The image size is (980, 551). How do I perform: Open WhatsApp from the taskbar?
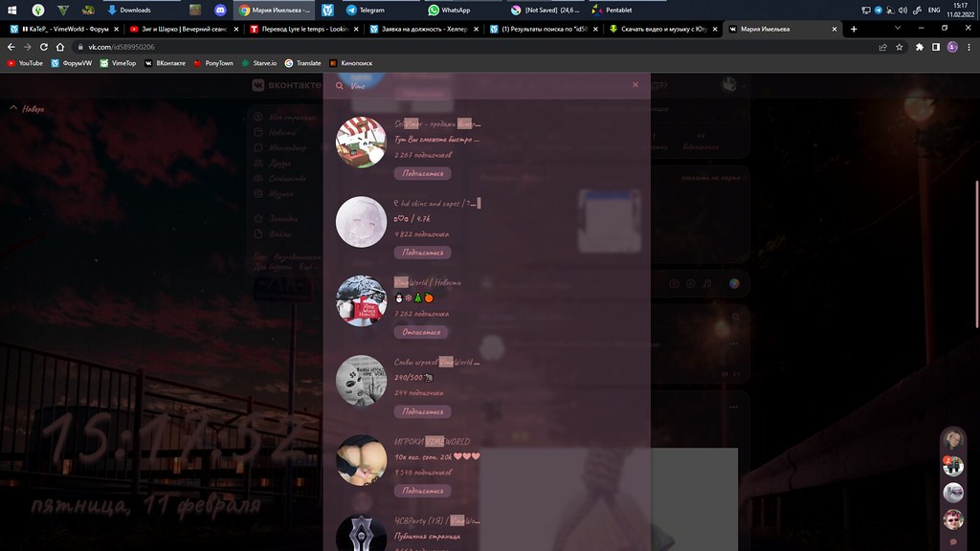(x=449, y=10)
